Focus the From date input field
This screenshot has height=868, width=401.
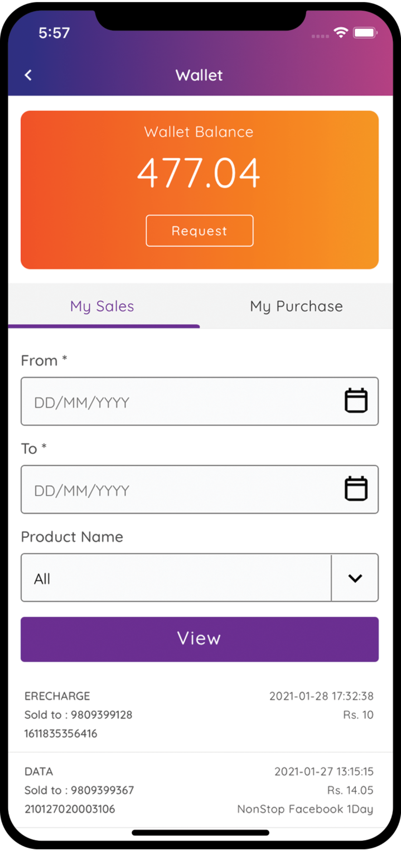(200, 401)
